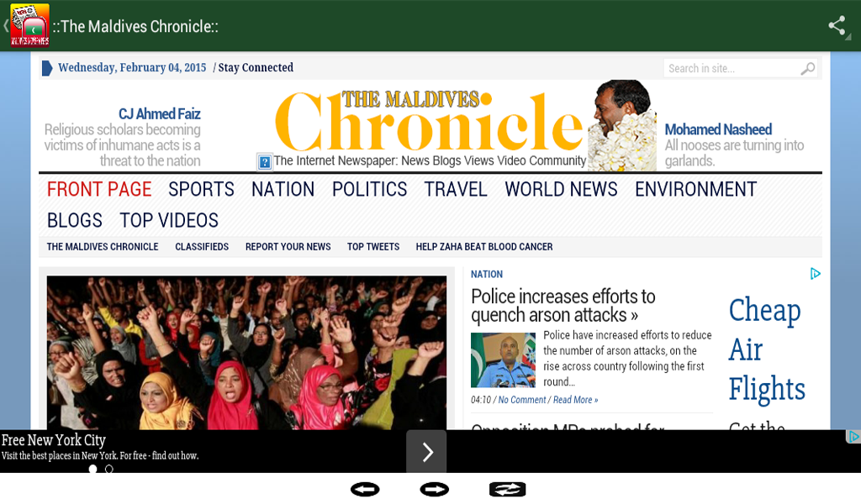Image resolution: width=861 pixels, height=504 pixels.
Task: Click THE MALDIVES CHRONICLE submenu link
Action: 102,247
